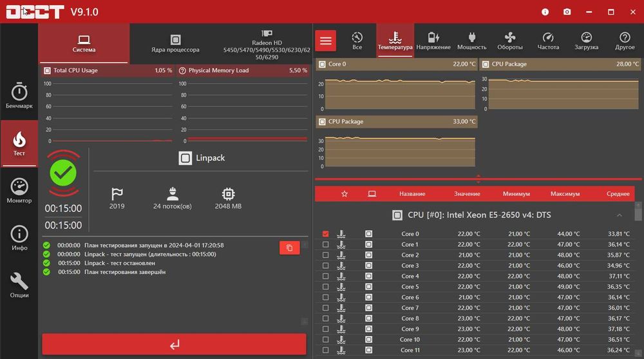Open the Info section in sidebar
Screen dimensions: 644x359
click(19, 238)
